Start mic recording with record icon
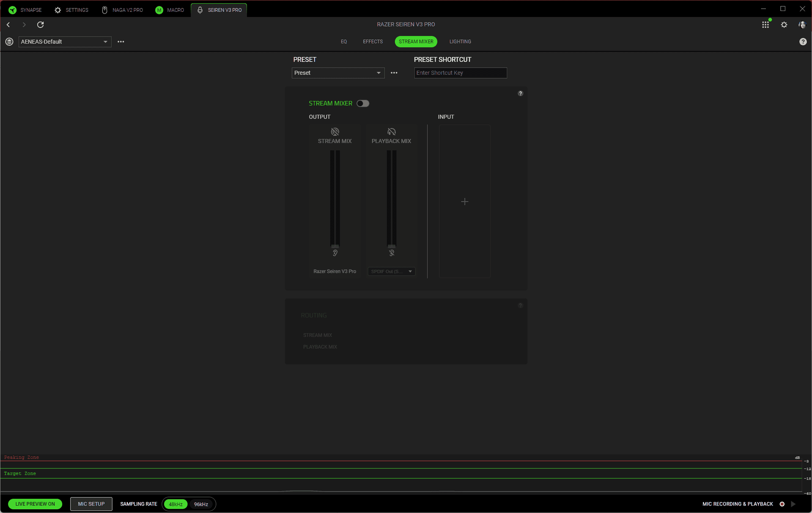Viewport: 812px width, 513px height. pyautogui.click(x=782, y=504)
